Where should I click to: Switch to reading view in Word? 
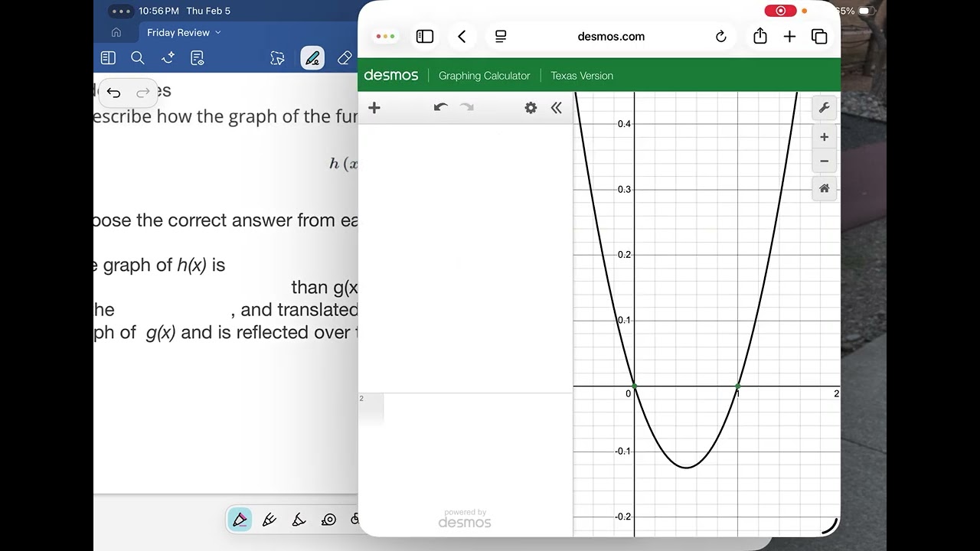pyautogui.click(x=108, y=58)
